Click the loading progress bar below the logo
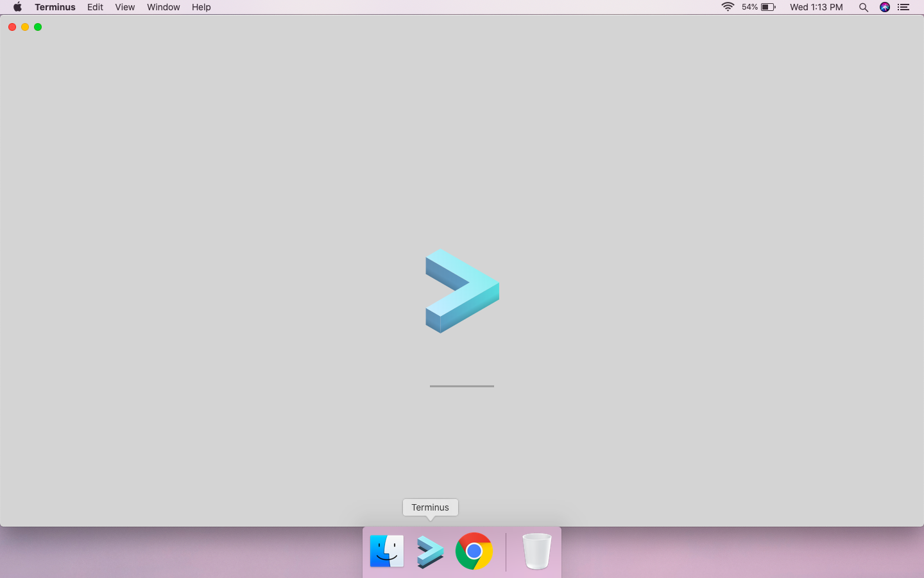This screenshot has height=578, width=924. click(x=461, y=387)
